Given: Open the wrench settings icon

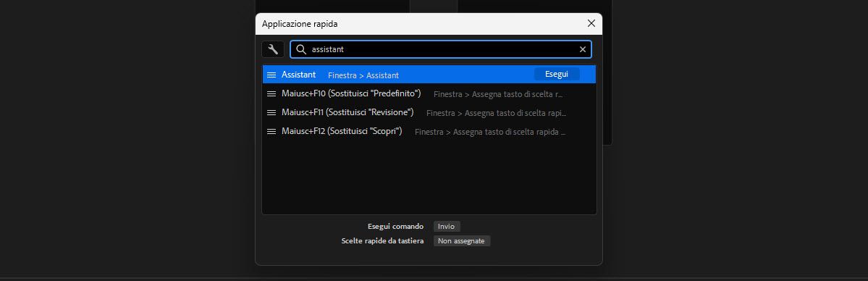Looking at the screenshot, I should click(x=273, y=49).
